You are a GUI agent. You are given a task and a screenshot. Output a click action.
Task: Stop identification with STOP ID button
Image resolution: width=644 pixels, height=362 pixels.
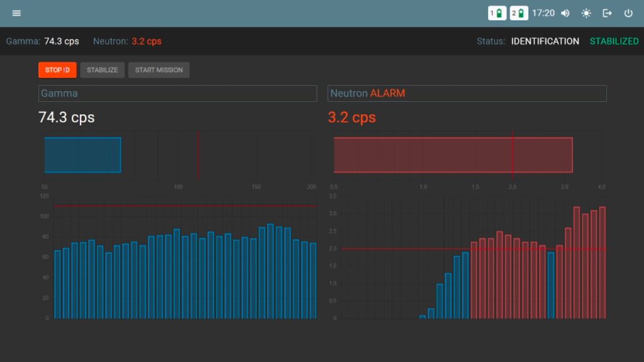[57, 70]
